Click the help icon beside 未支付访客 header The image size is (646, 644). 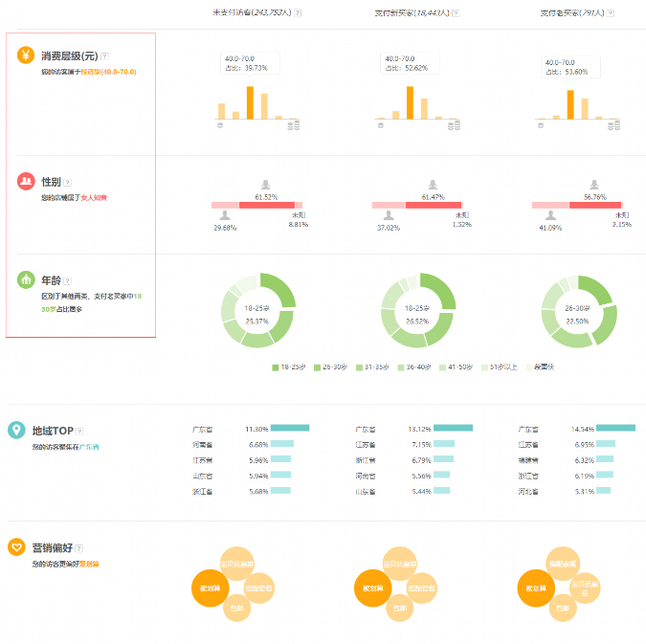coord(298,12)
